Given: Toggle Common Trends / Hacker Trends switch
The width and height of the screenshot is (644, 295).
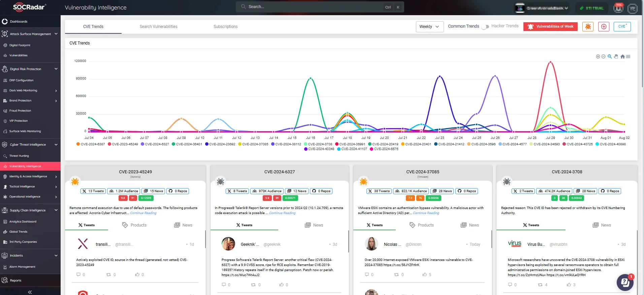Looking at the screenshot, I should point(485,27).
